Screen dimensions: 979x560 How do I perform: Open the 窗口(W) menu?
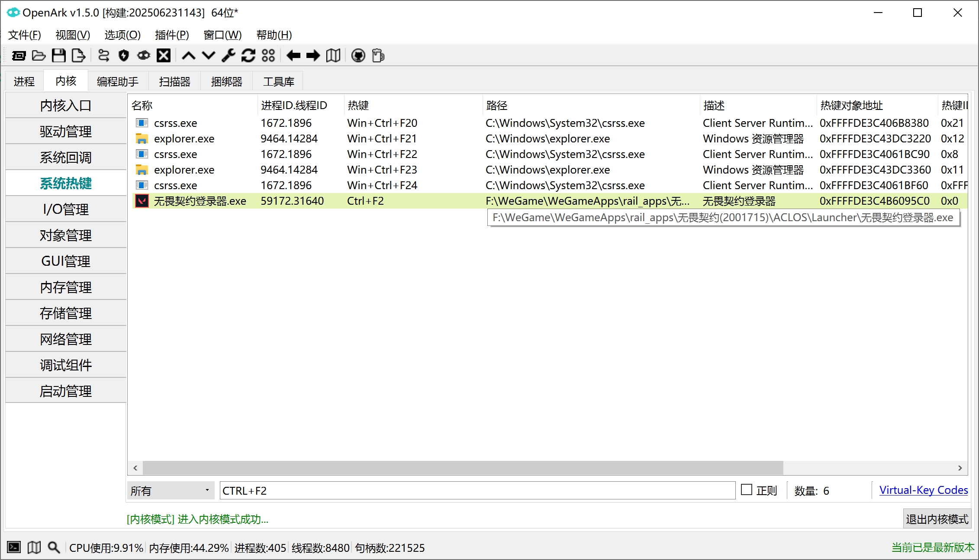(222, 35)
